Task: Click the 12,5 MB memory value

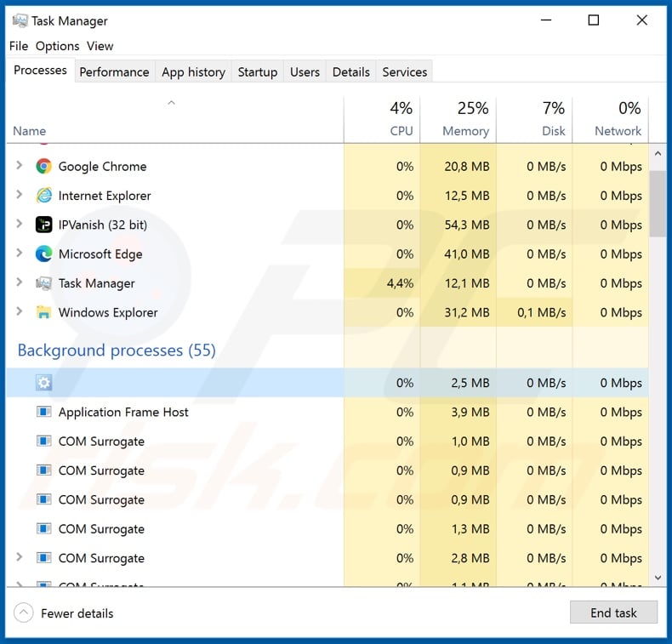Action: (467, 196)
